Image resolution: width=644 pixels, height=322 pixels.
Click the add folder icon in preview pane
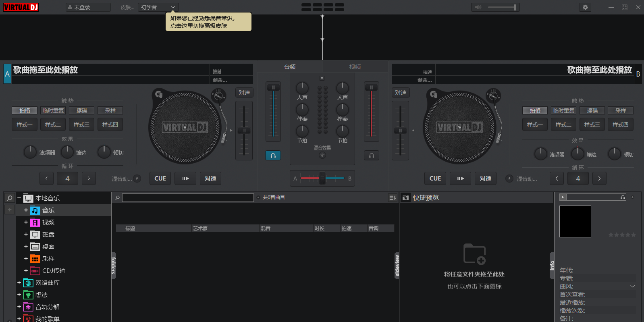(474, 254)
